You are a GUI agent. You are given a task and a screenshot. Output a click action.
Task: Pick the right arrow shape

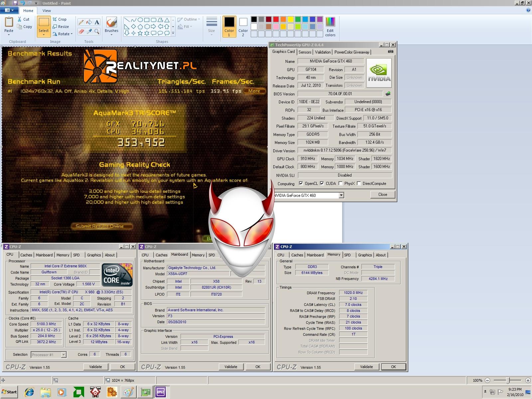[x=153, y=26]
